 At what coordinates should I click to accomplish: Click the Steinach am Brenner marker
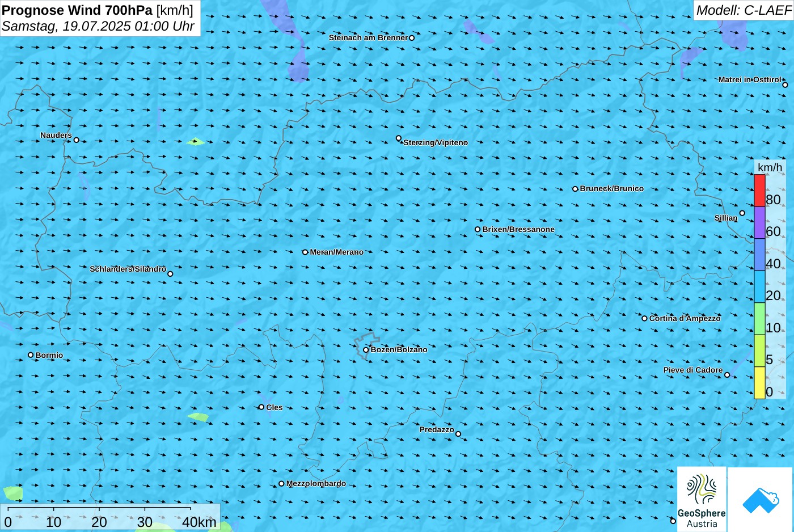click(412, 38)
